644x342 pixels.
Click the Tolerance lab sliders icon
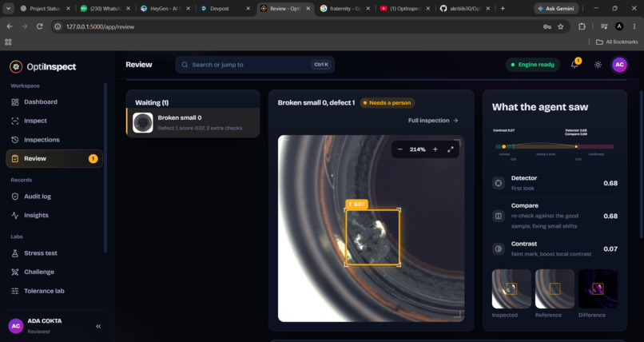pyautogui.click(x=15, y=291)
